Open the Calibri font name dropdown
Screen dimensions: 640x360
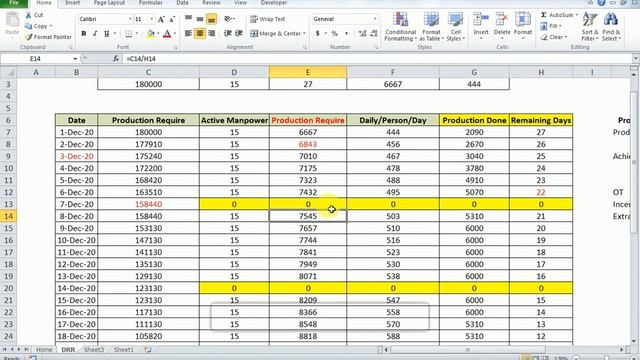click(x=130, y=19)
